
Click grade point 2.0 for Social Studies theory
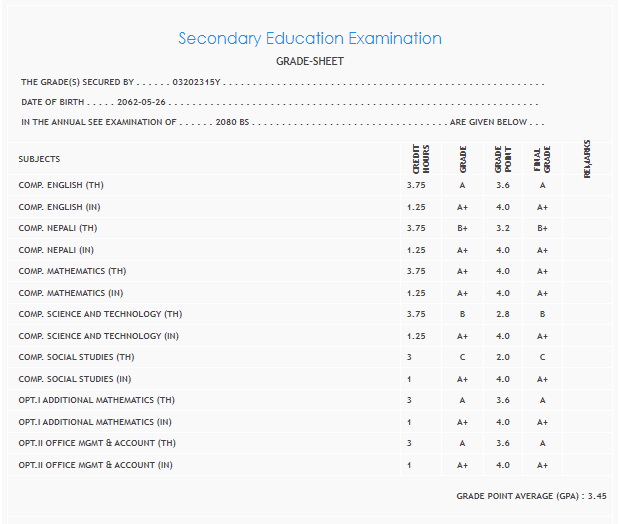tap(503, 358)
